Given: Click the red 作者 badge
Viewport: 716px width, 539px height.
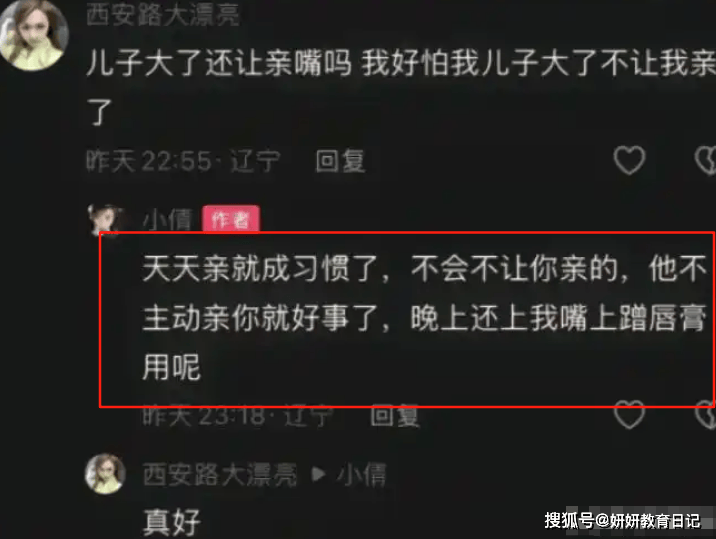Looking at the screenshot, I should (x=231, y=220).
